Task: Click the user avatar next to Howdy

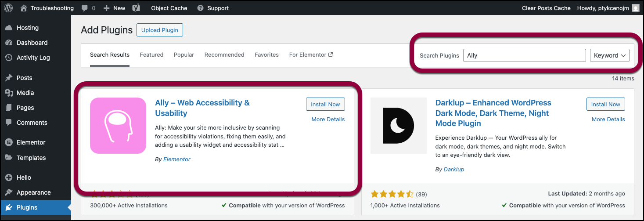Action: pos(635,8)
